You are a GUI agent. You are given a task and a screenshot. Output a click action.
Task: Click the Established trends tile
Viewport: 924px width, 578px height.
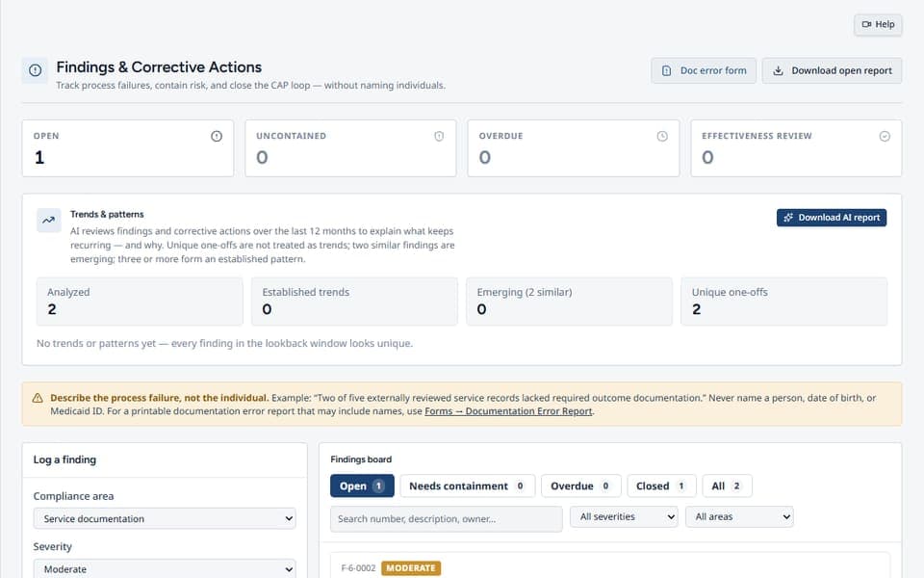click(354, 302)
